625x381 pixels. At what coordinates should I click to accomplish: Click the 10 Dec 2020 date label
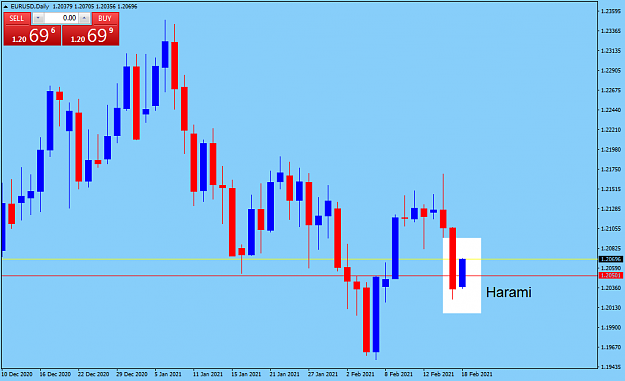(17, 374)
